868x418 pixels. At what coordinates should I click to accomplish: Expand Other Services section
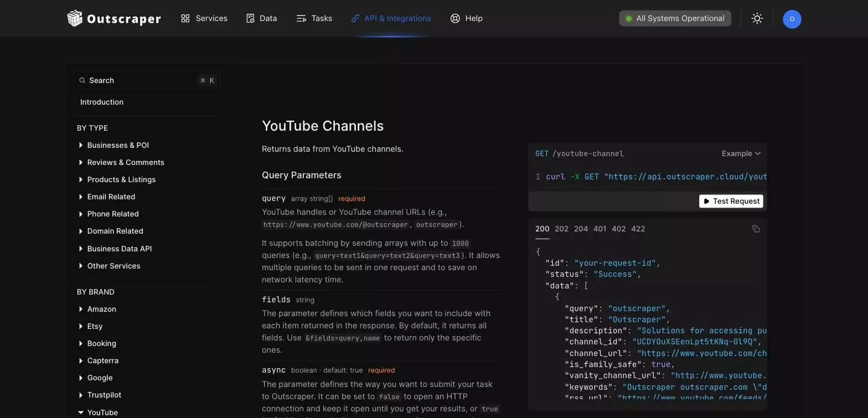[x=110, y=266]
